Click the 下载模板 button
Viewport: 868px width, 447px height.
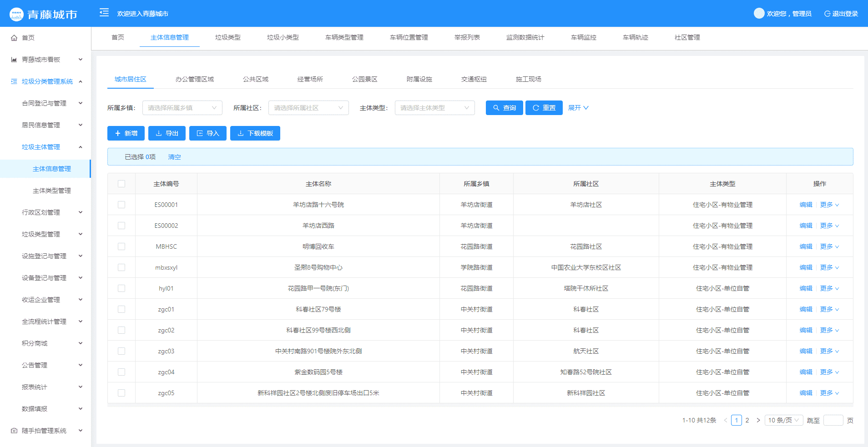(255, 133)
